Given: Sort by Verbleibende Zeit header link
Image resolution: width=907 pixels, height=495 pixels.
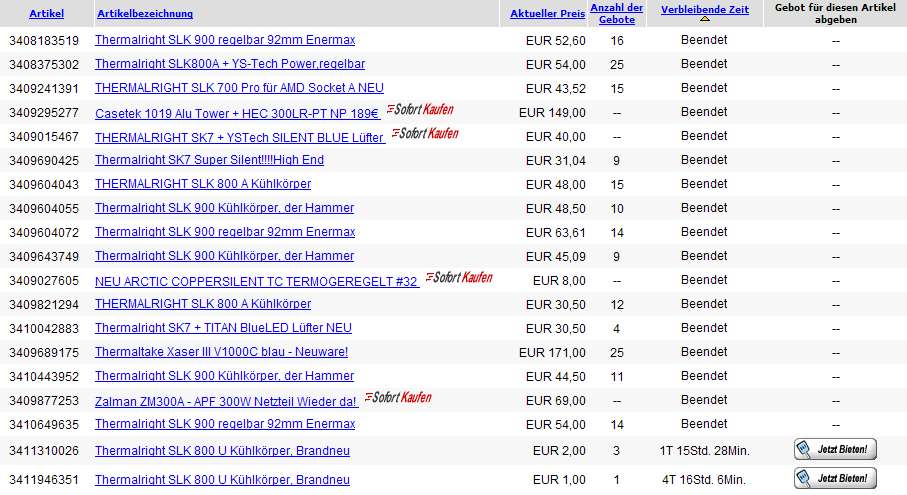Looking at the screenshot, I should coord(705,9).
